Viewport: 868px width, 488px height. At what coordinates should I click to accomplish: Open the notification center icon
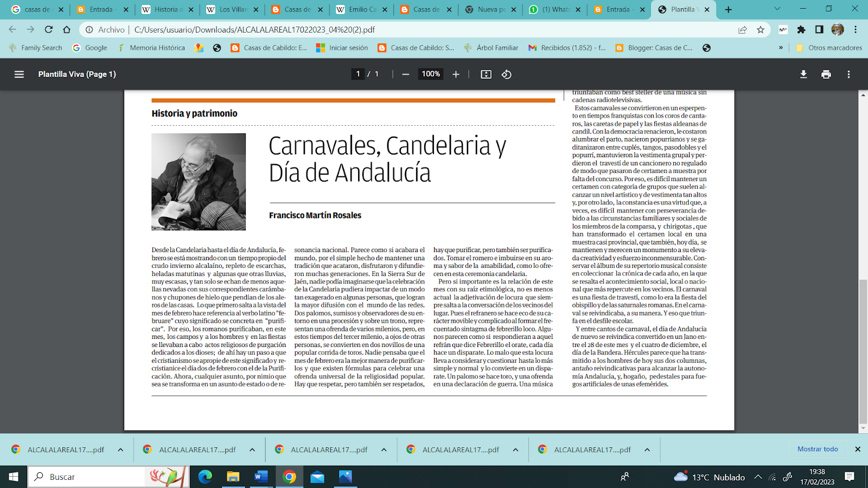pyautogui.click(x=850, y=477)
